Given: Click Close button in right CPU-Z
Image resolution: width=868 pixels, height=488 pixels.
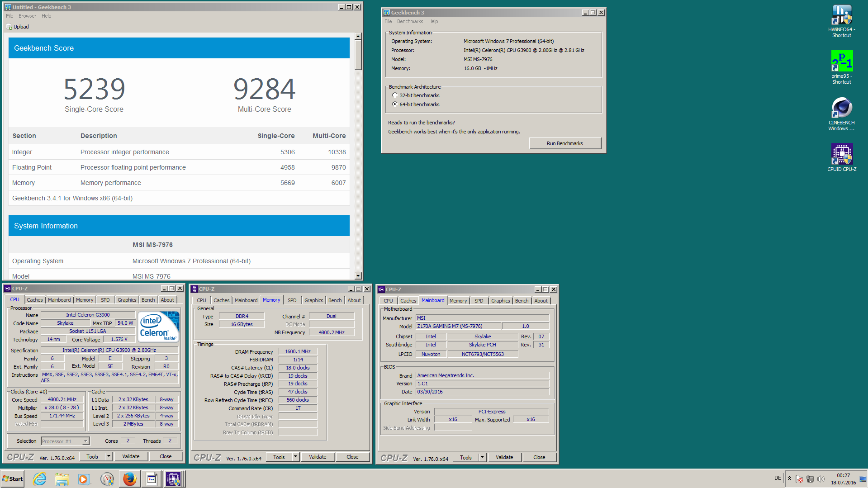Looking at the screenshot, I should (539, 457).
